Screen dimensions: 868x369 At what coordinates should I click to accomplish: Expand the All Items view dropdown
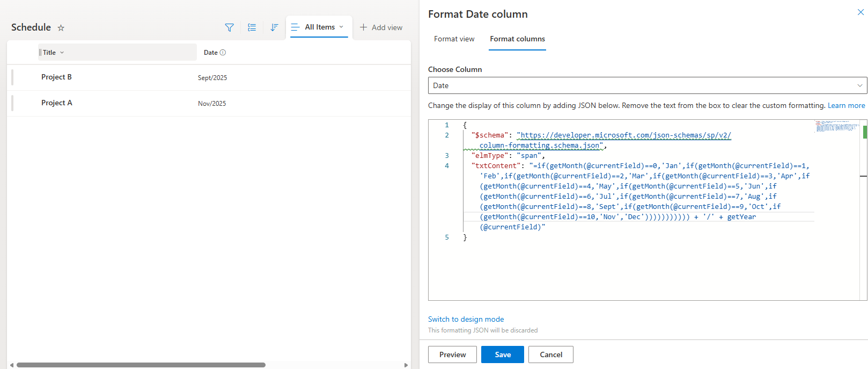pos(341,27)
